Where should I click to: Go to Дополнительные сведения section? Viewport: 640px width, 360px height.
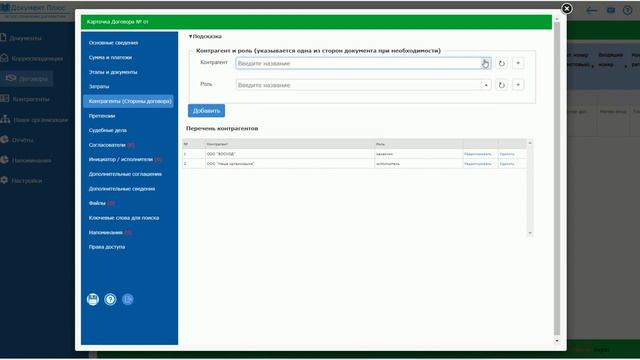coord(122,189)
